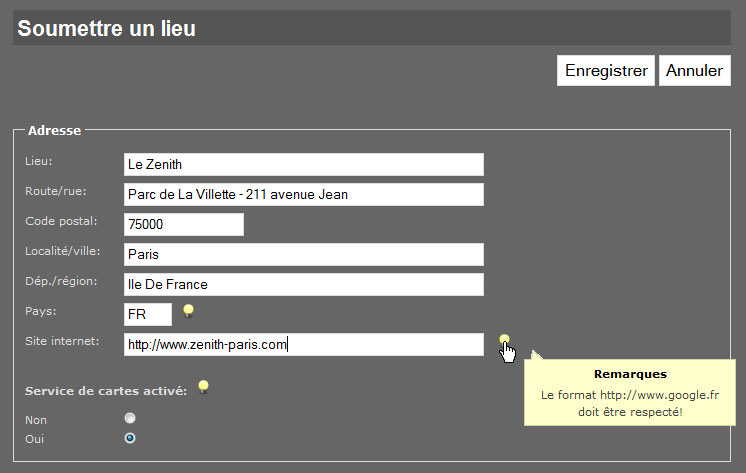
Task: Click the Enregistrer button
Action: (606, 70)
